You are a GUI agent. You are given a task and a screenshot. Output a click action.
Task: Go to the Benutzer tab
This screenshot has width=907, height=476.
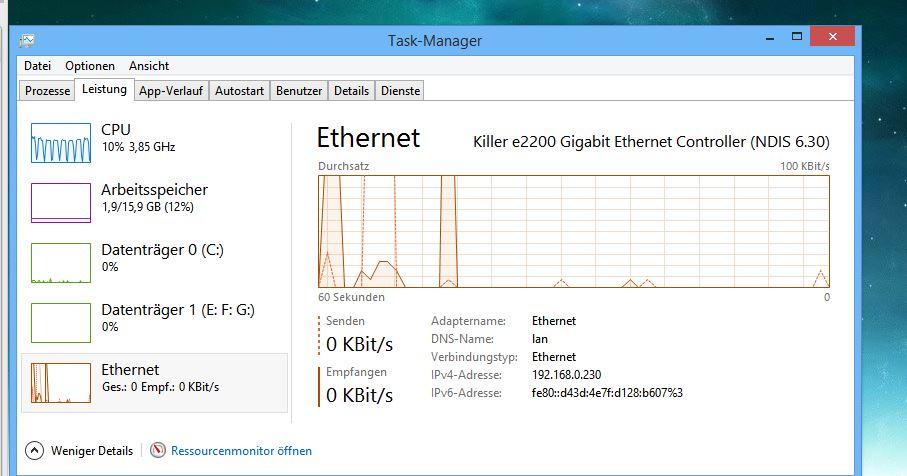(x=299, y=91)
